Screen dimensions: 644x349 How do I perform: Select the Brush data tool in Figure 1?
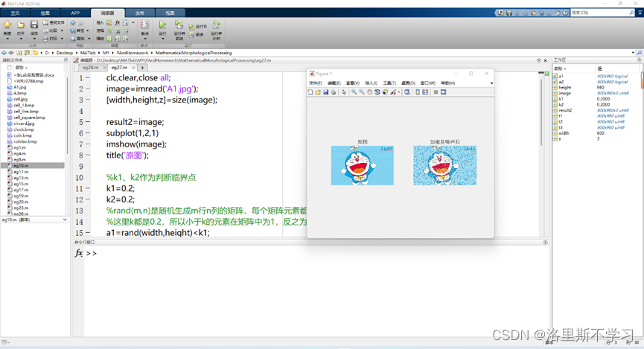coord(393,92)
